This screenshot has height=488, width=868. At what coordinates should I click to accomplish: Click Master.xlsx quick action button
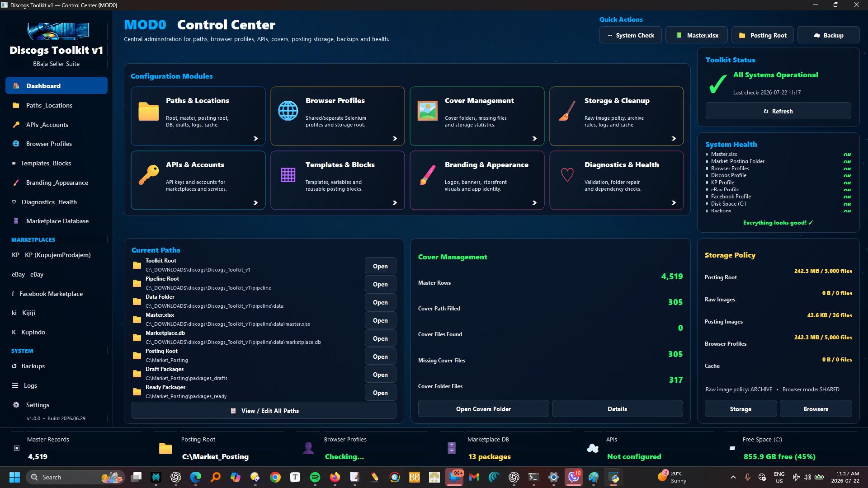697,35
